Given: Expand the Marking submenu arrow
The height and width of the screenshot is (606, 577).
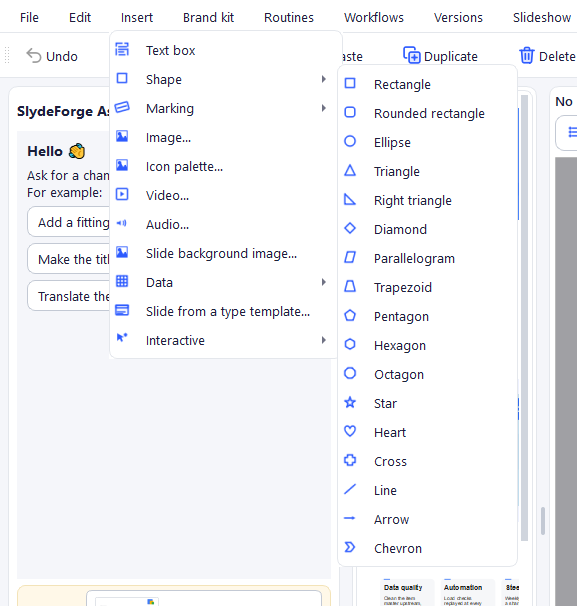Looking at the screenshot, I should click(324, 108).
